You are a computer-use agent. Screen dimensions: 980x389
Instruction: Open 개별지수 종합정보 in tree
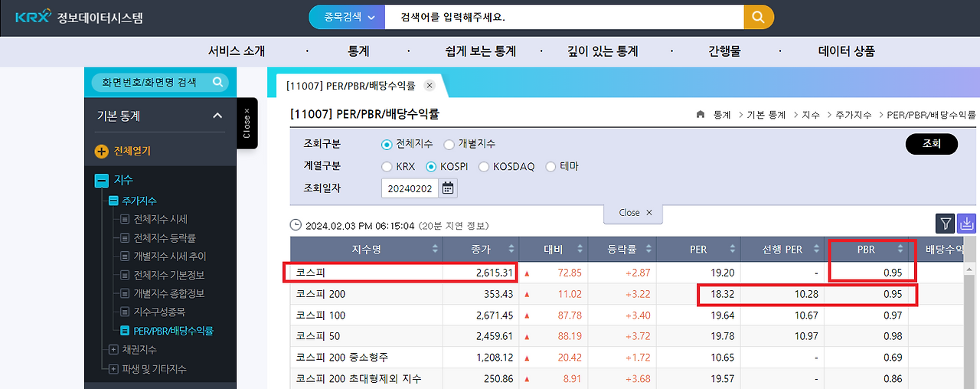point(168,294)
